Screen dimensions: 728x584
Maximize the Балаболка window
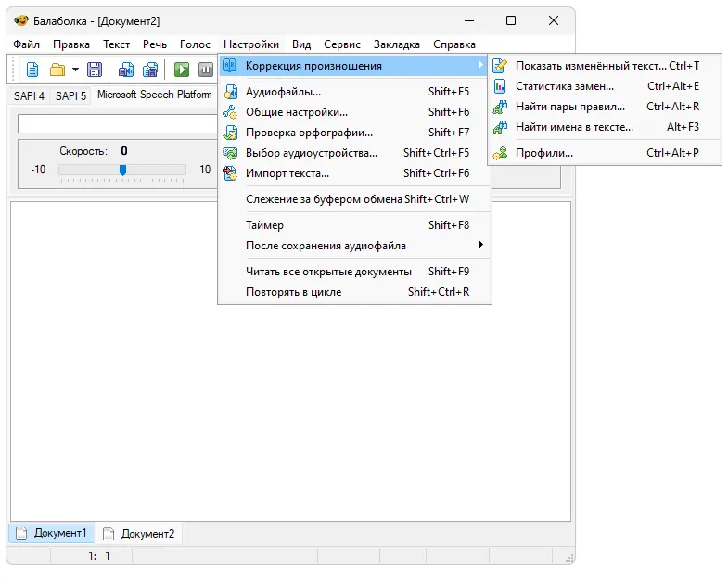click(511, 20)
